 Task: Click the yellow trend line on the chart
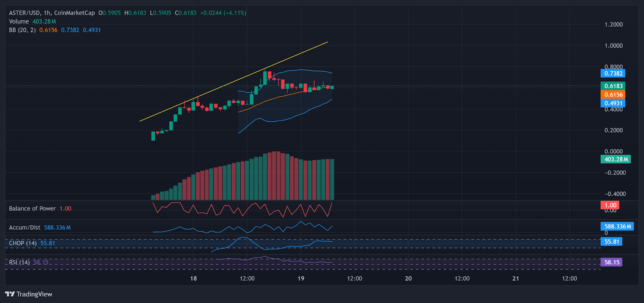(x=233, y=81)
